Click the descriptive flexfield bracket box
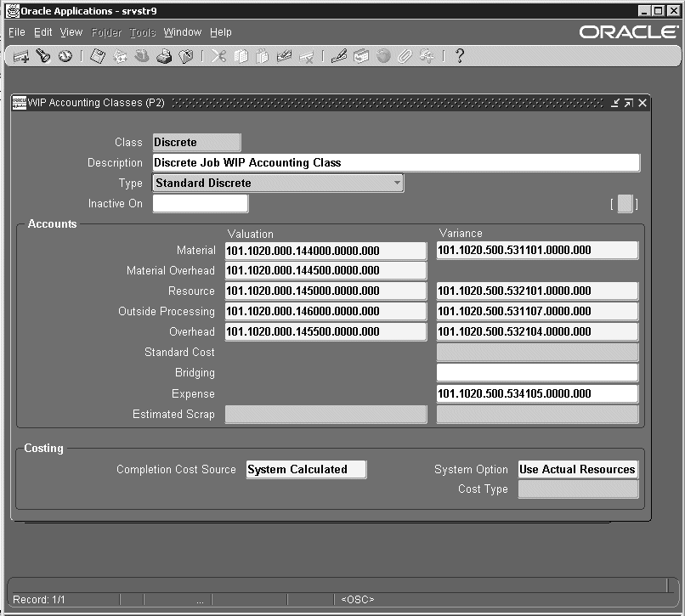Screen dimensions: 685x616 point(625,204)
